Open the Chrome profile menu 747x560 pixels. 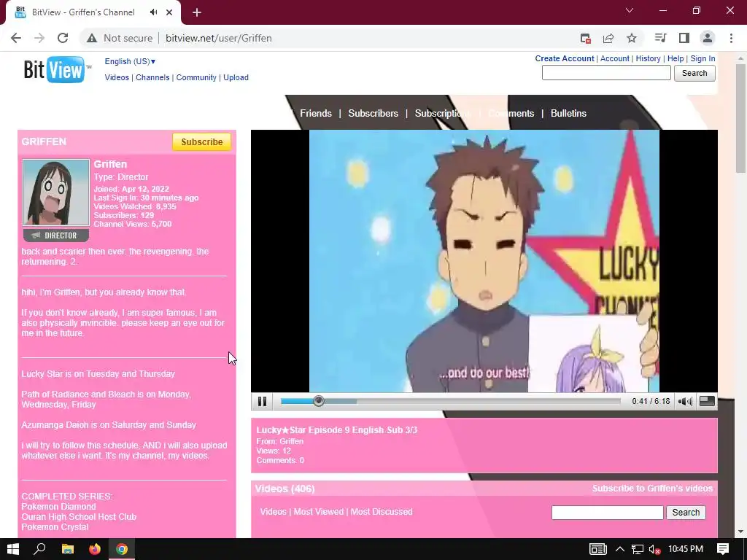click(708, 38)
